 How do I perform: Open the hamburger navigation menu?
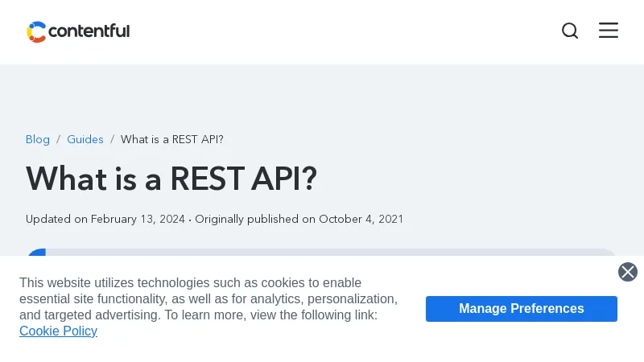pos(609,31)
